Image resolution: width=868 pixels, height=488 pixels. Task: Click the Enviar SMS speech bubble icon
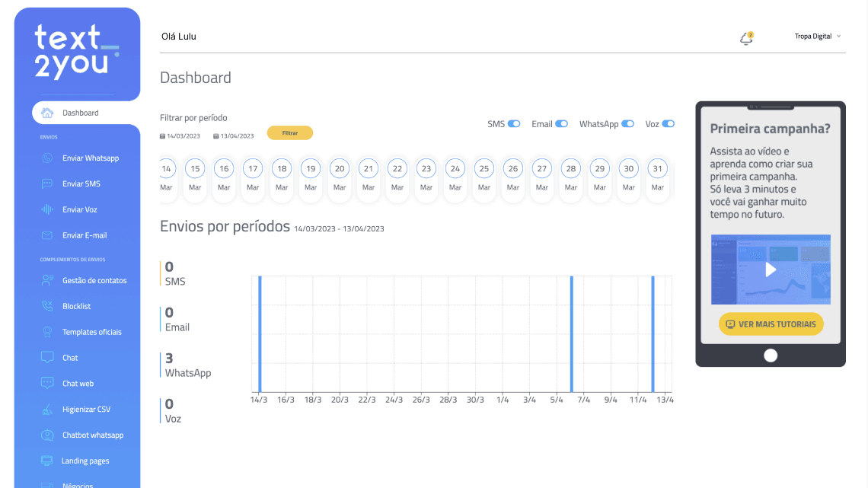pos(47,184)
